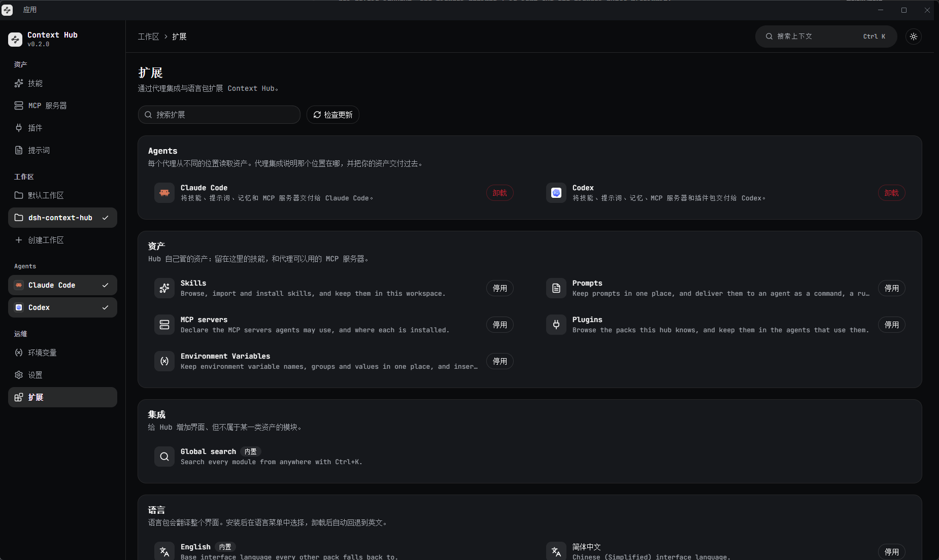Viewport: 939px width, 560px height.
Task: Click the Prompts document icon in 资产
Action: 556,288
